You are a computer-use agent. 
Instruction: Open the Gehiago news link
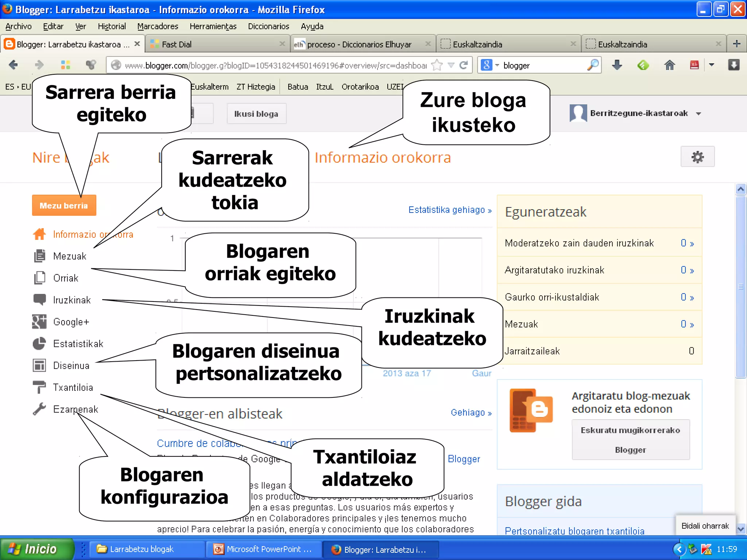tap(471, 412)
